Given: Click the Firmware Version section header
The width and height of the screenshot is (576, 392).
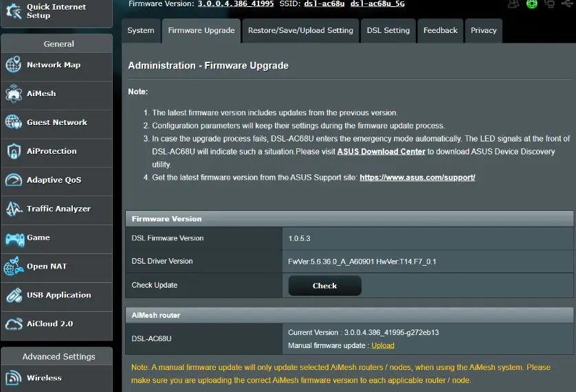Looking at the screenshot, I should [x=349, y=219].
